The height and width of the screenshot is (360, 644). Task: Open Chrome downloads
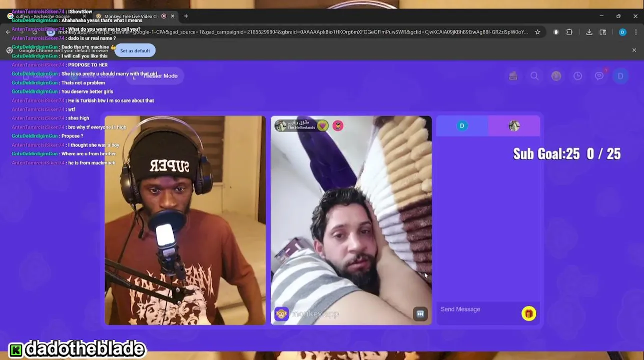pos(589,32)
